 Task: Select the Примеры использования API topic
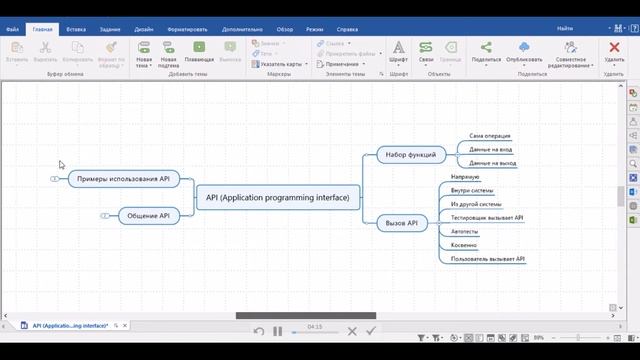124,179
